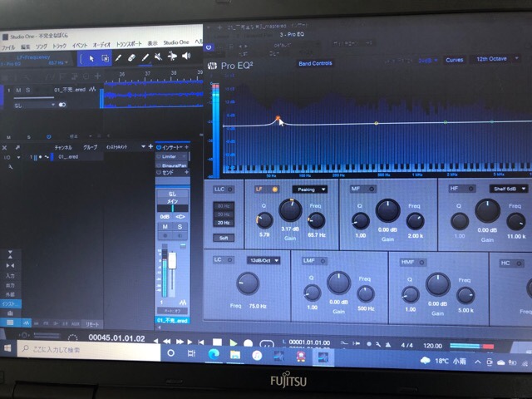532x399 pixels.
Task: Close the console panel with X
Action: [x=5, y=148]
